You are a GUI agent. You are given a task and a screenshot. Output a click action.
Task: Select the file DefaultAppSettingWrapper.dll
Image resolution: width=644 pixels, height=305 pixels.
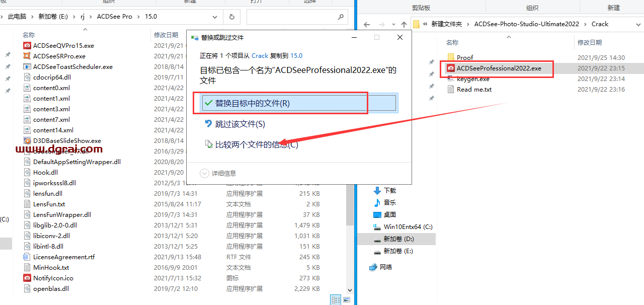[77, 162]
